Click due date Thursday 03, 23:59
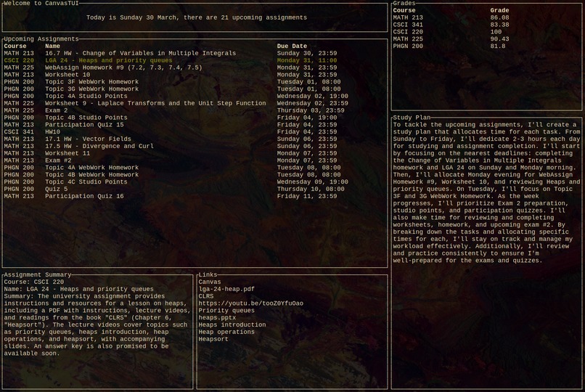Viewport: 585px width, 392px height. click(x=311, y=110)
